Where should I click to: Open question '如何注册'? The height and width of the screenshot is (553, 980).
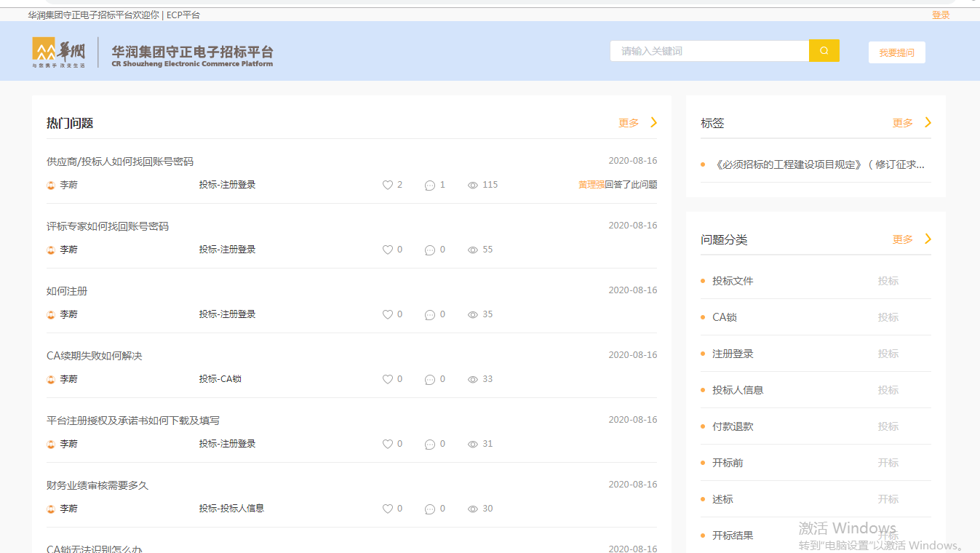[67, 291]
